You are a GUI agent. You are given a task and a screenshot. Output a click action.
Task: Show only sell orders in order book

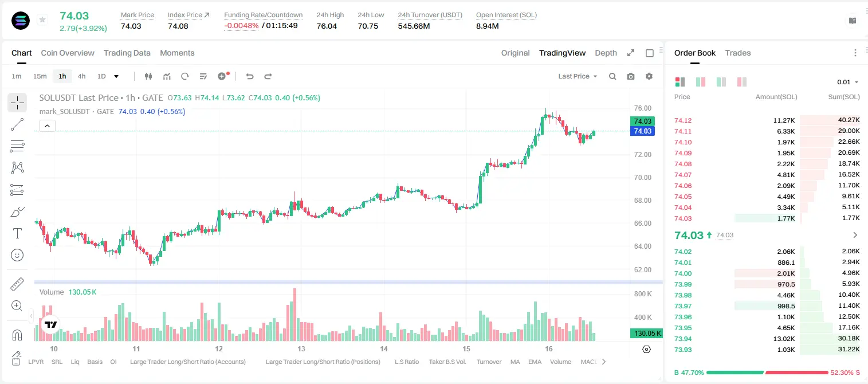click(742, 82)
